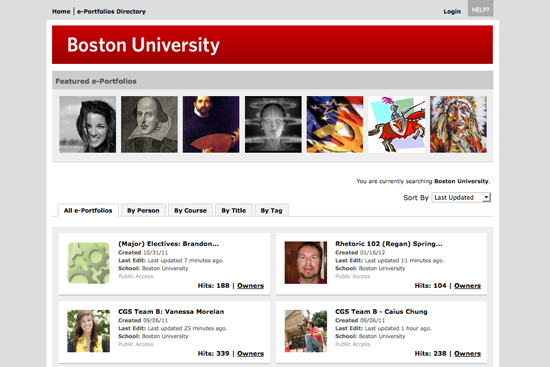550x367 pixels.
Task: Click the 'Created 01/16/12' text
Action: tap(360, 253)
